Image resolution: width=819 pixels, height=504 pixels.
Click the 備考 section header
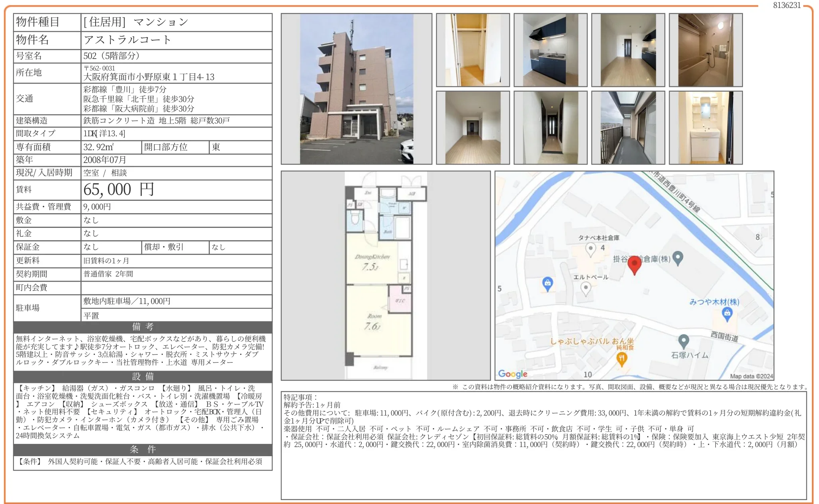pyautogui.click(x=143, y=327)
